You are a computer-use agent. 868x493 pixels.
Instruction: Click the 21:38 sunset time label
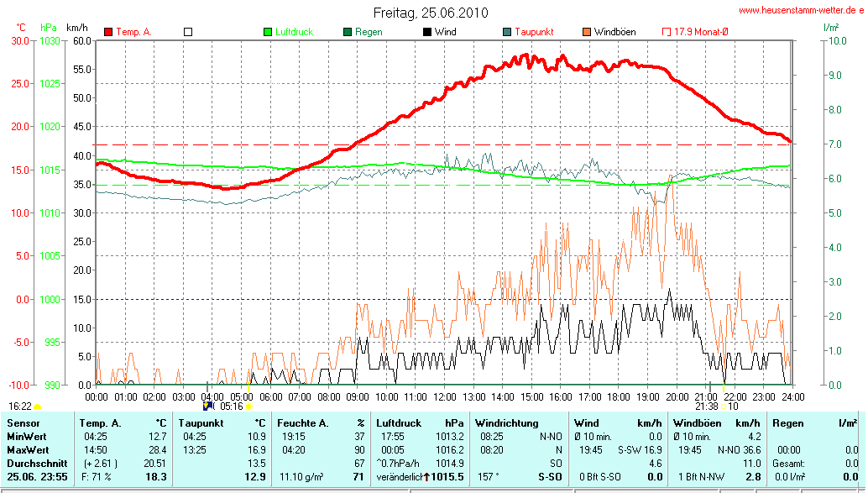(706, 406)
